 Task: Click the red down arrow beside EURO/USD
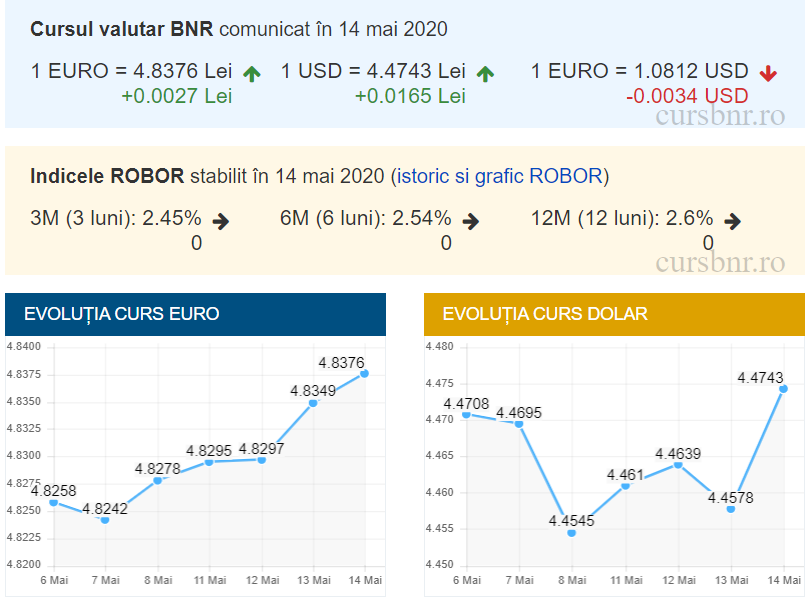pyautogui.click(x=768, y=73)
